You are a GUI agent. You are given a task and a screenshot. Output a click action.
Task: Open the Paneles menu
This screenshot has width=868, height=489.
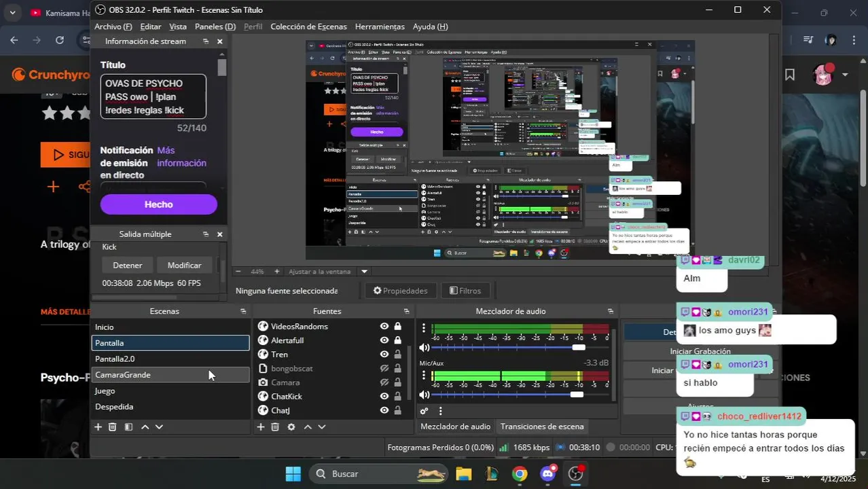pyautogui.click(x=215, y=26)
